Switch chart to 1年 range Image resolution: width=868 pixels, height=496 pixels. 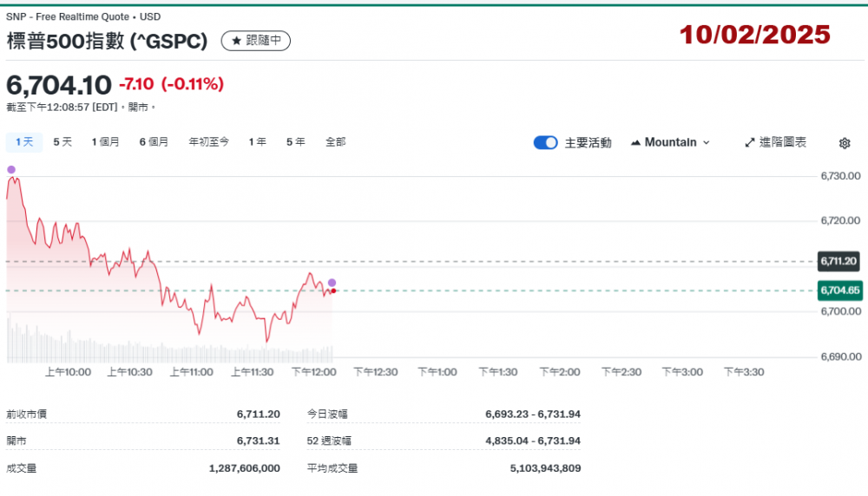pyautogui.click(x=257, y=142)
